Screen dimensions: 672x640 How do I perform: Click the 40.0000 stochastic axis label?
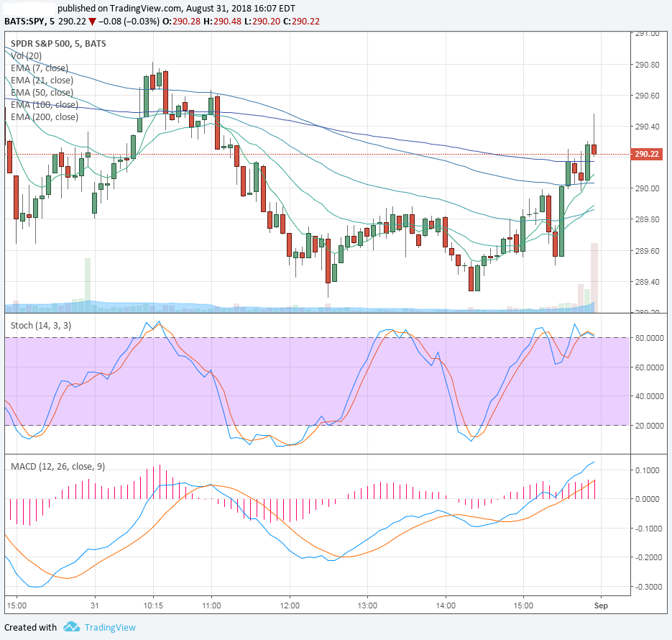coord(650,396)
